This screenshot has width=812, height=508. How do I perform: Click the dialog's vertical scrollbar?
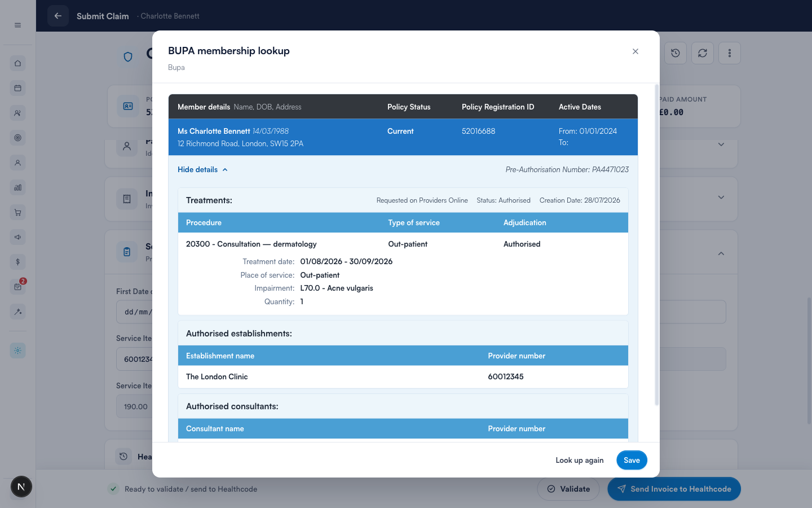656,245
